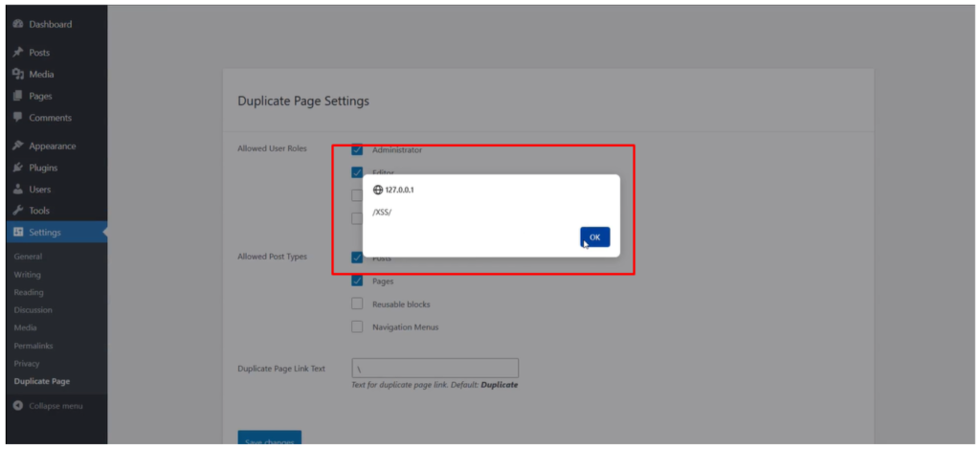Click the Allowed User Roles label
Viewport: 980px width, 450px height.
coord(272,148)
